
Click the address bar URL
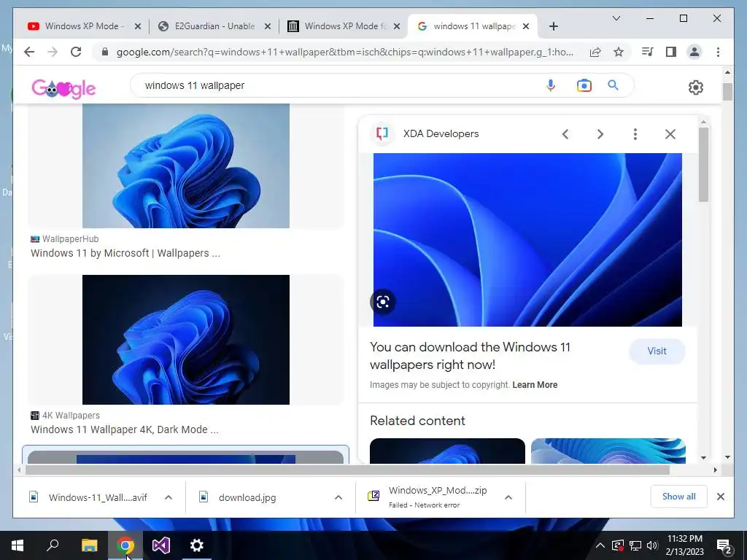[x=345, y=52]
